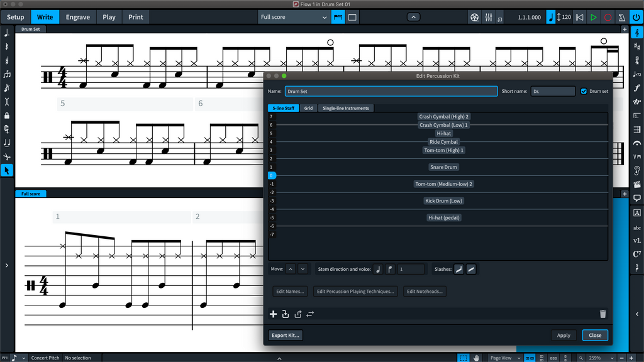This screenshot has height=362, width=644.
Task: Select Ride Cymbal instrument
Action: pyautogui.click(x=443, y=142)
